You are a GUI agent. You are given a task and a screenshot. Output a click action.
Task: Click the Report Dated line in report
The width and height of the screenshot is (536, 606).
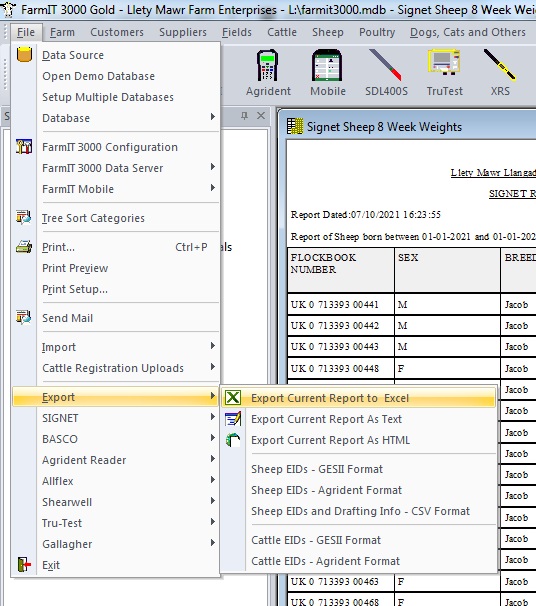(366, 214)
